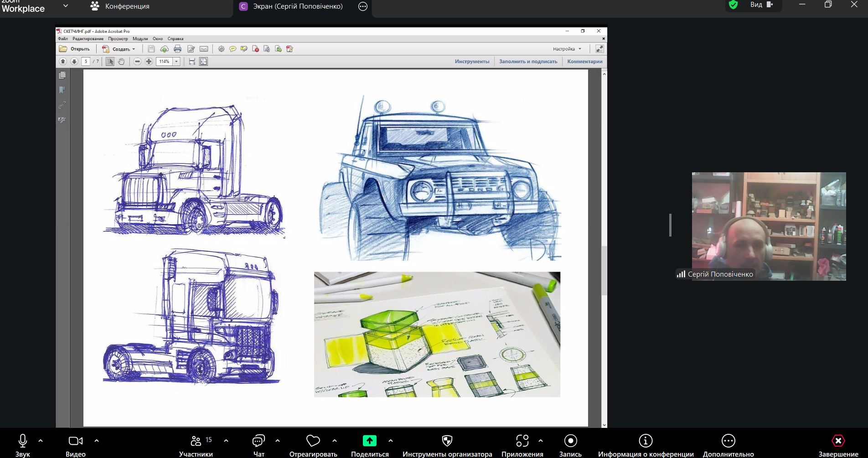Expand audio options arrow next to Звук

[41, 441]
